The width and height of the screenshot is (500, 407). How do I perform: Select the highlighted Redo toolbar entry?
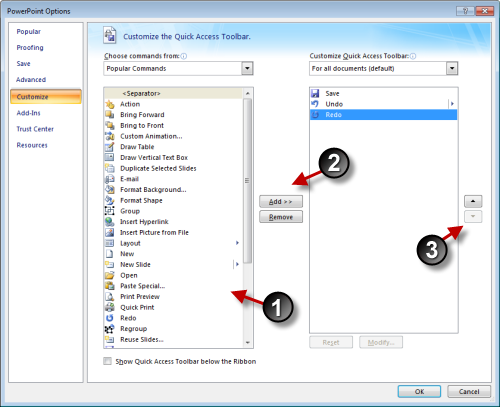pyautogui.click(x=383, y=115)
